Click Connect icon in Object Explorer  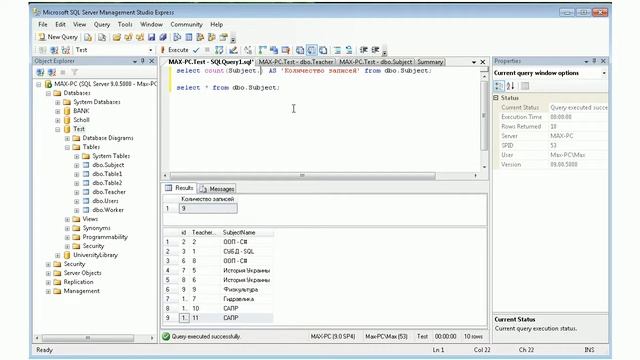tap(40, 73)
